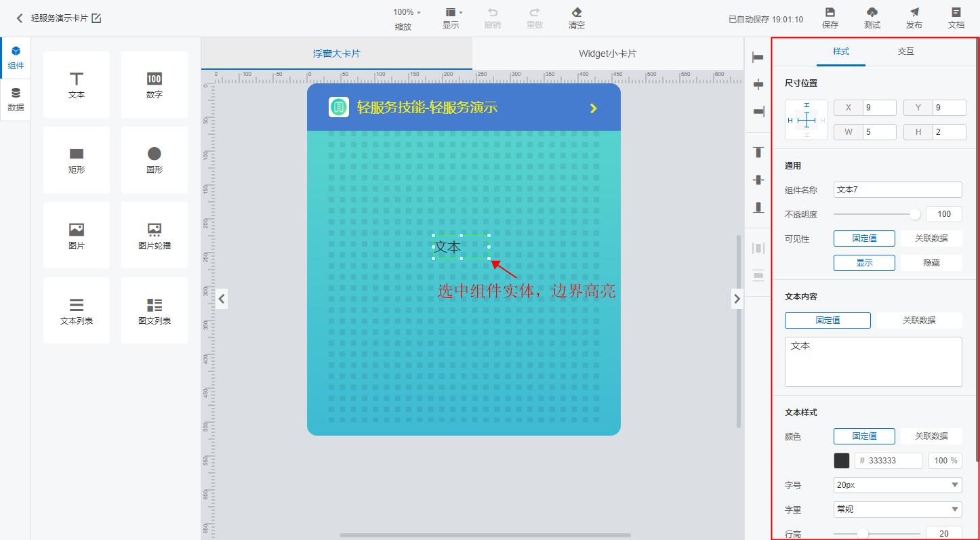This screenshot has width=980, height=540.
Task: Open the 字重 常规 dropdown
Action: [x=898, y=510]
